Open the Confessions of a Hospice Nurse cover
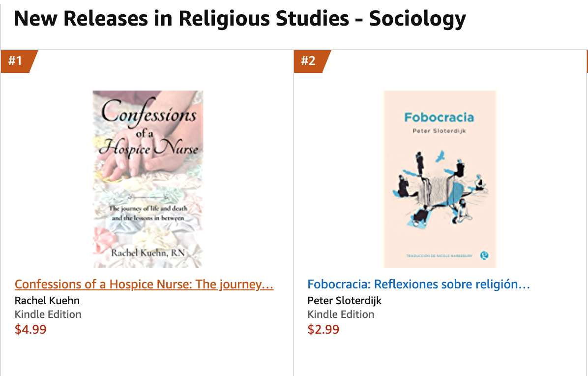Screen dimensions: 588x376 (x=148, y=179)
